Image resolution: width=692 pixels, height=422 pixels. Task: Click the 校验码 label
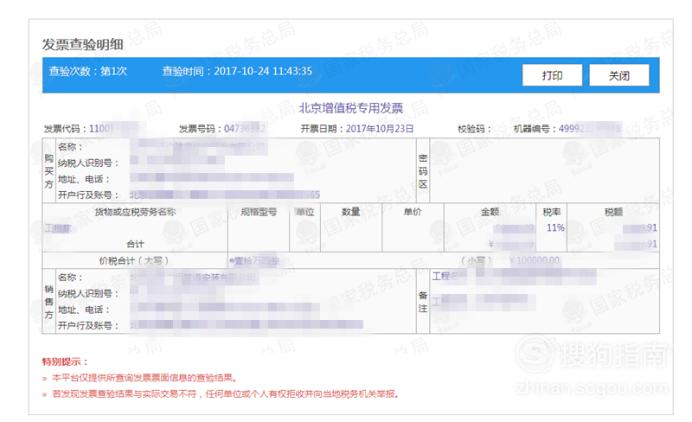point(474,129)
